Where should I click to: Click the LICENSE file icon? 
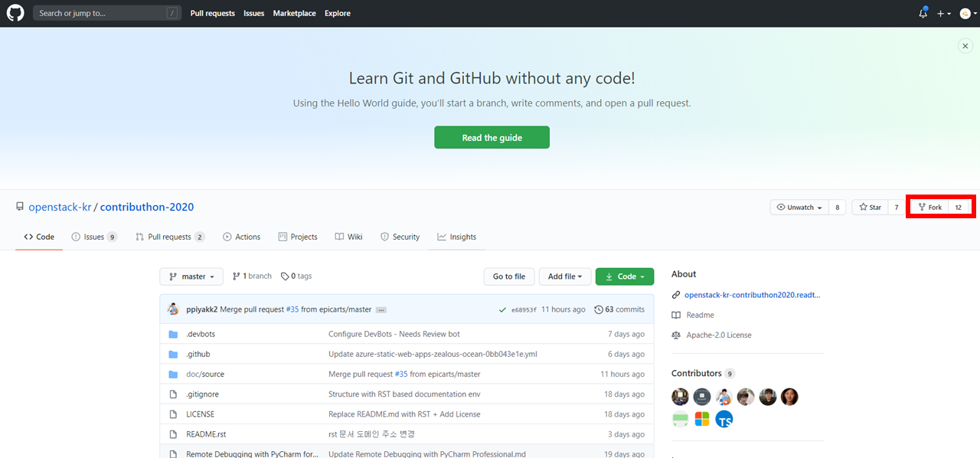tap(173, 414)
